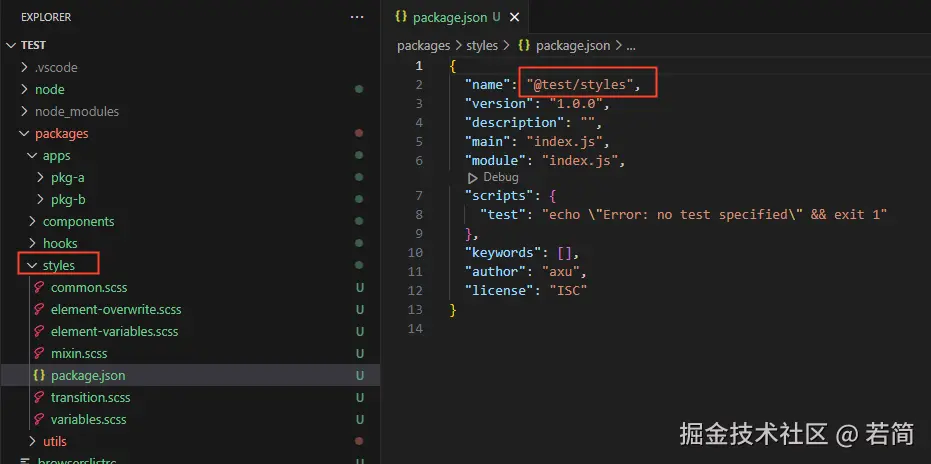Click the braces icon in breadcrumb
931x464 pixels.
[x=524, y=45]
